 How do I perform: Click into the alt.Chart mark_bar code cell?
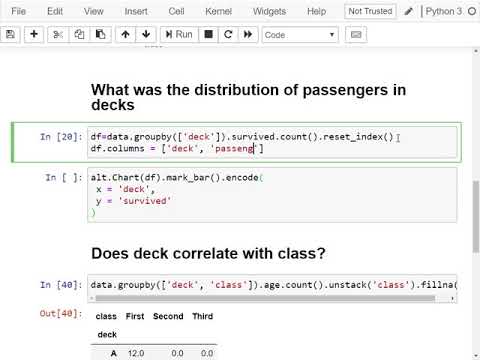click(x=272, y=195)
